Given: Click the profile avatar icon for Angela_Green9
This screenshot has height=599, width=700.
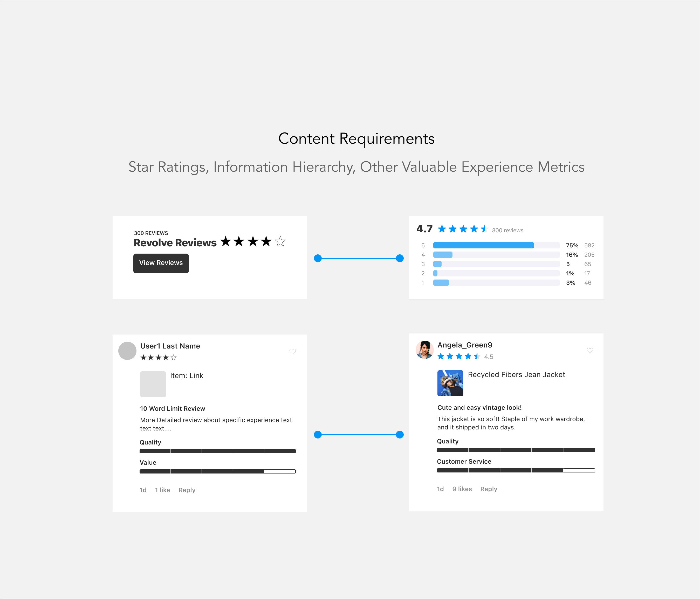Looking at the screenshot, I should coord(425,351).
